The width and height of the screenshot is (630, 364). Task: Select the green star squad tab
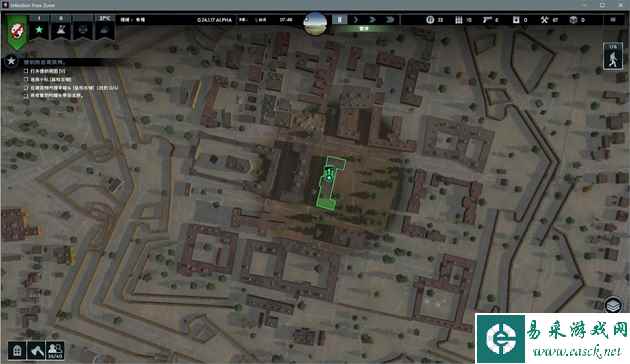point(39,29)
